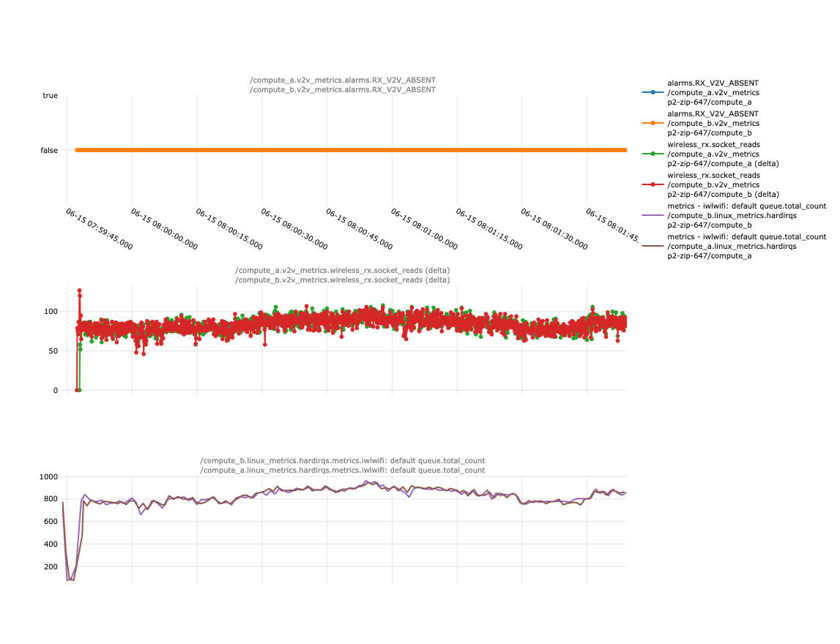This screenshot has width=840, height=644.
Task: Toggle blue compute_a RX_V2V_ABSENT legend trace
Action: [734, 93]
